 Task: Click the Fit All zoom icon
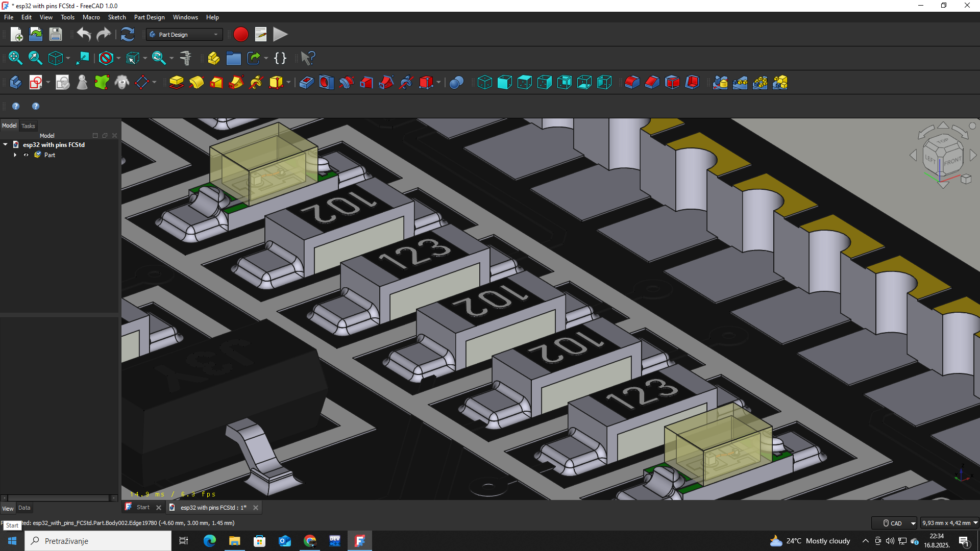tap(15, 58)
